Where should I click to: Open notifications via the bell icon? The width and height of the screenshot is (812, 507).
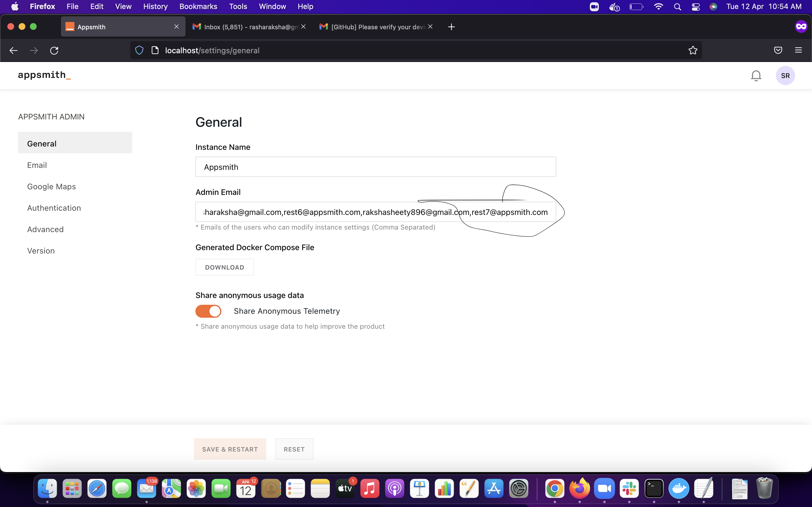tap(756, 75)
